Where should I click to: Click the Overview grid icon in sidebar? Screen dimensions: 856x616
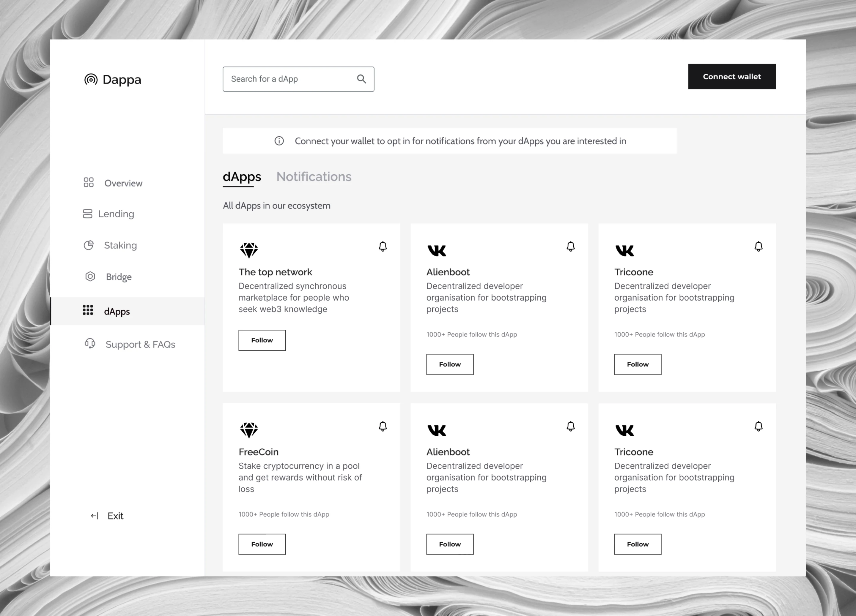tap(89, 183)
